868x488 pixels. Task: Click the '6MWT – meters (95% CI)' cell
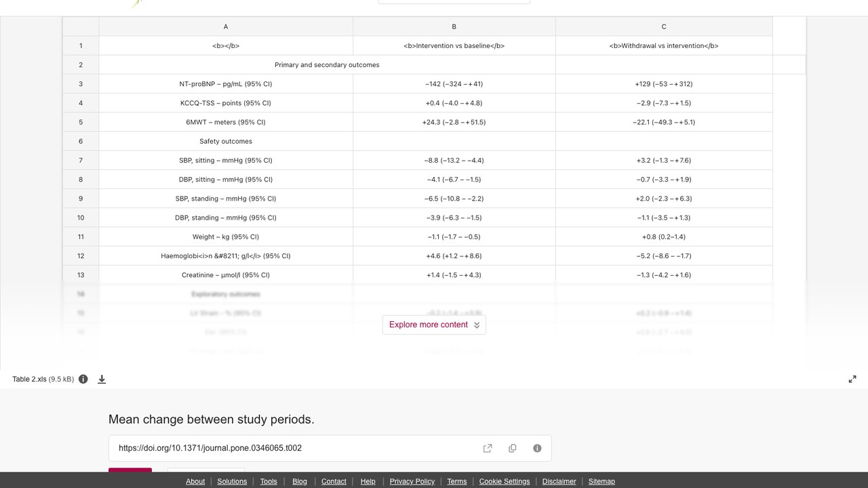tap(226, 122)
